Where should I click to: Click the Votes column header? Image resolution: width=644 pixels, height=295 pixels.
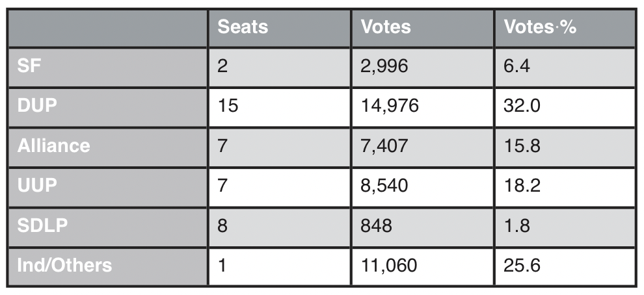pyautogui.click(x=386, y=27)
